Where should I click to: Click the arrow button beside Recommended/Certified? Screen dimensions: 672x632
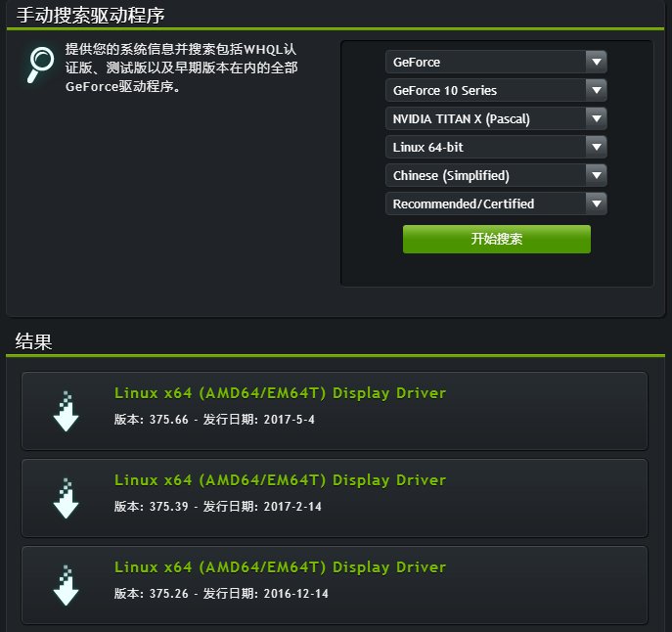point(596,203)
